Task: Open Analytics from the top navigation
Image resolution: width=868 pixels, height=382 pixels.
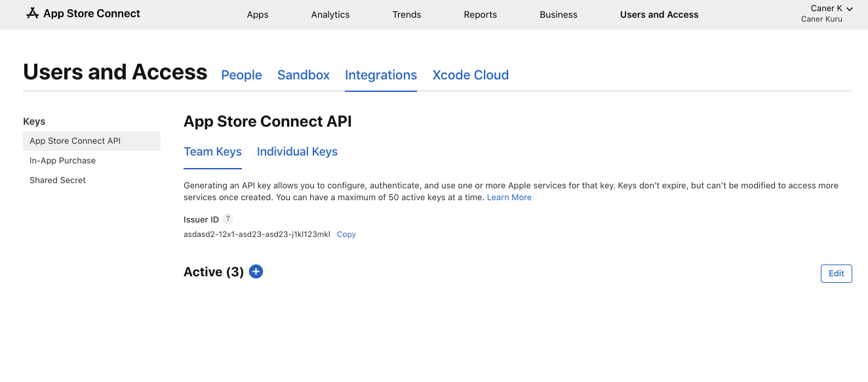Action: (x=330, y=14)
